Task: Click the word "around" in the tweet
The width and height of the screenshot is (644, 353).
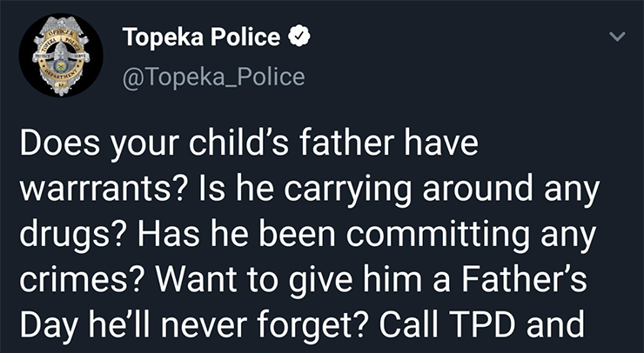Action: coord(478,190)
